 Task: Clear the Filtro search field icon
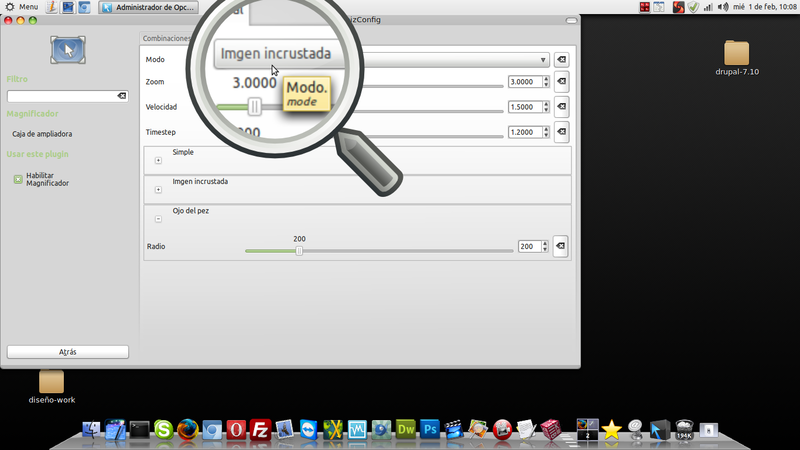coord(121,96)
